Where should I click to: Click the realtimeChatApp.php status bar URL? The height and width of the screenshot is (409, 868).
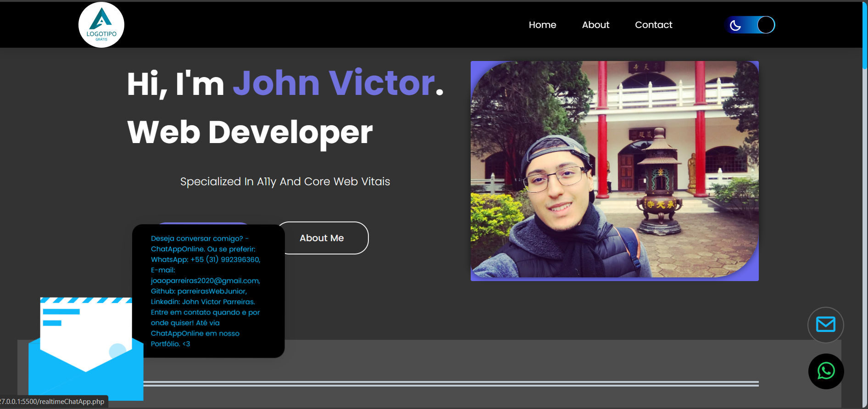point(53,402)
